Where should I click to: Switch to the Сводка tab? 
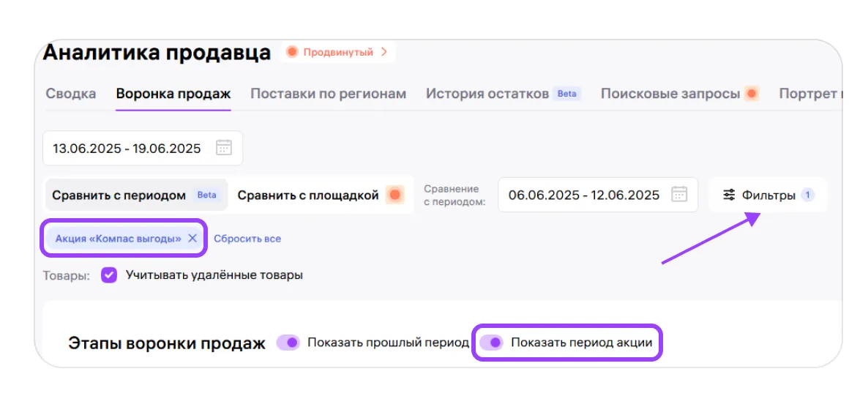tap(71, 94)
